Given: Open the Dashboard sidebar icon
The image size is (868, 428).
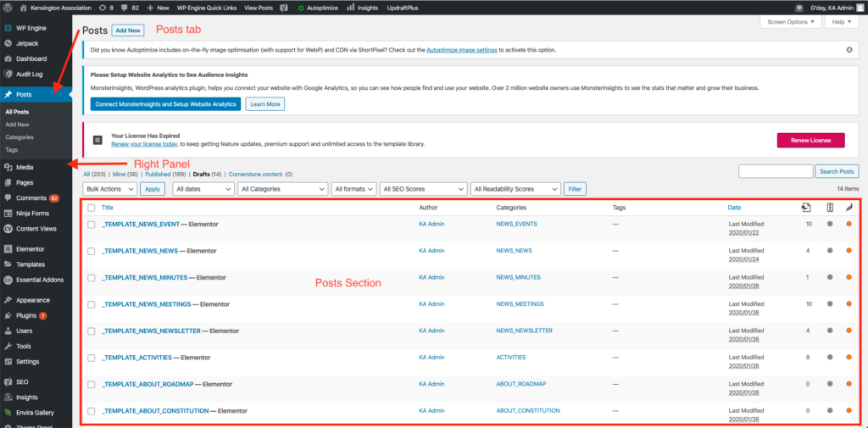Looking at the screenshot, I should [x=8, y=58].
